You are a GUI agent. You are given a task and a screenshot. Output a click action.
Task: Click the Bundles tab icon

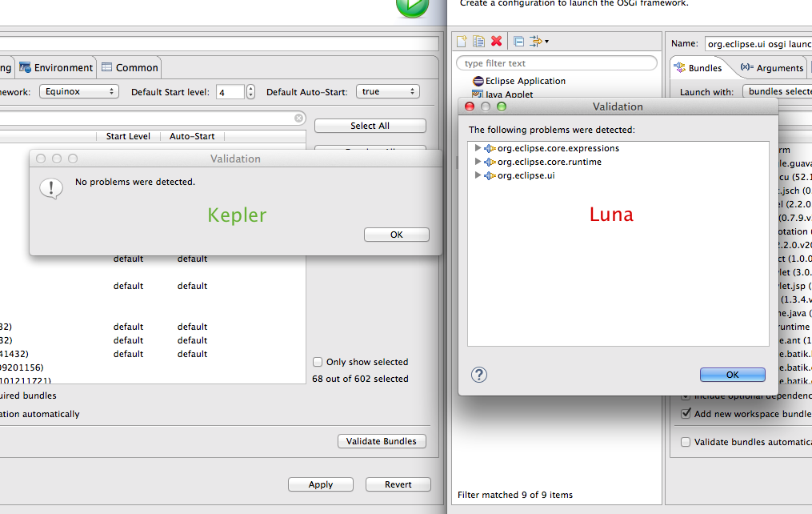[679, 67]
